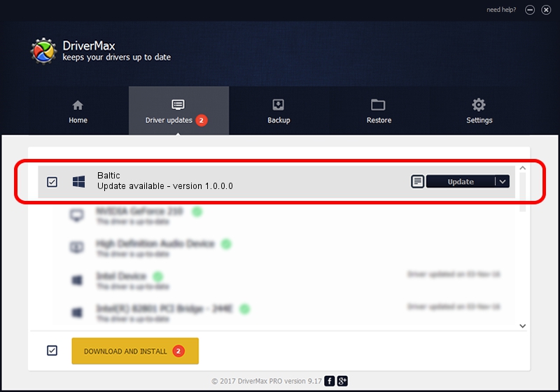
Task: Toggle the select-all checkbox at bottom
Action: [x=52, y=351]
